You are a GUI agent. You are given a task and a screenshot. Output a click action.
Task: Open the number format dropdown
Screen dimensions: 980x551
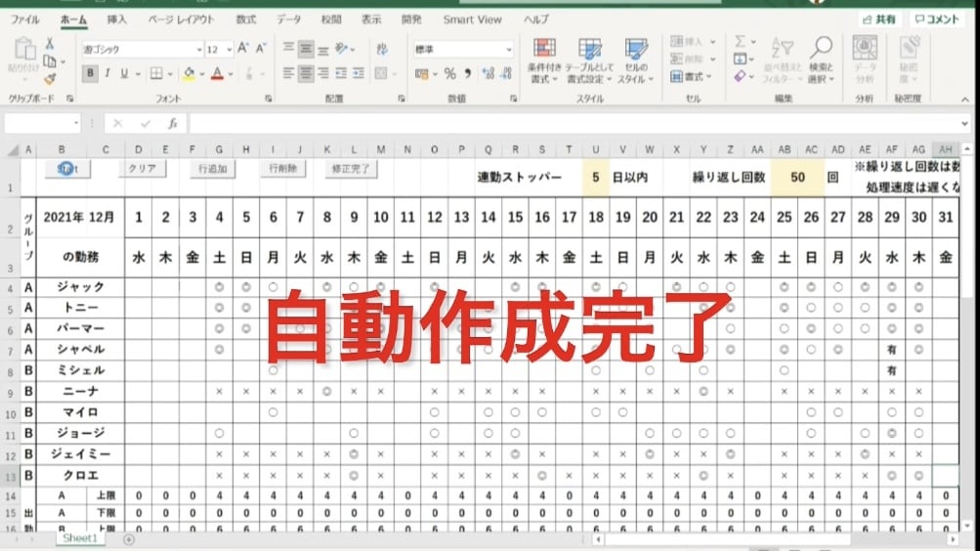[x=509, y=50]
